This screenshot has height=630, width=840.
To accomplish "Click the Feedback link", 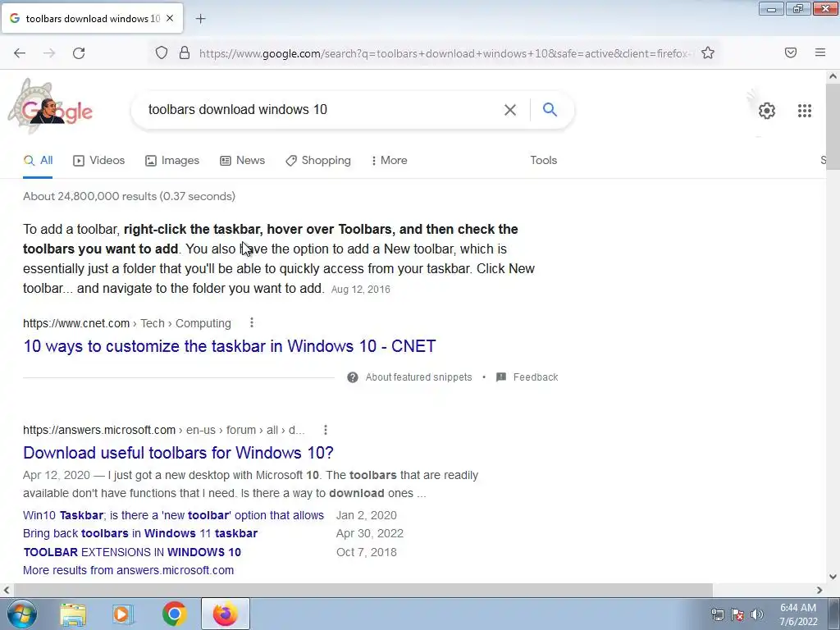I will [536, 377].
